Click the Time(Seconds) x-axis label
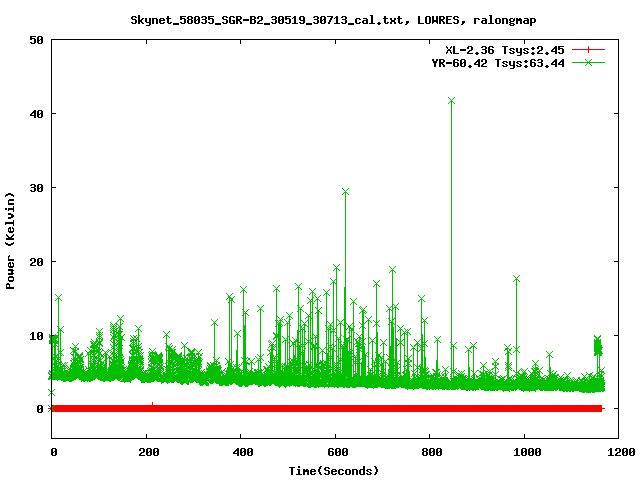Viewport: 640px width, 480px height. 333,471
